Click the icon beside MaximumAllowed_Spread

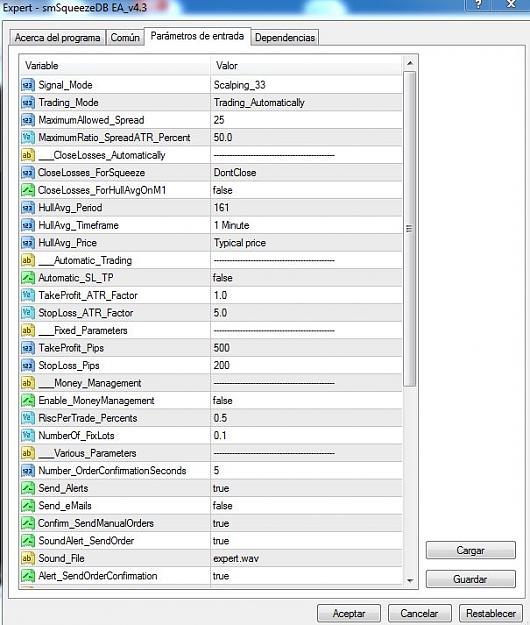[x=28, y=120]
